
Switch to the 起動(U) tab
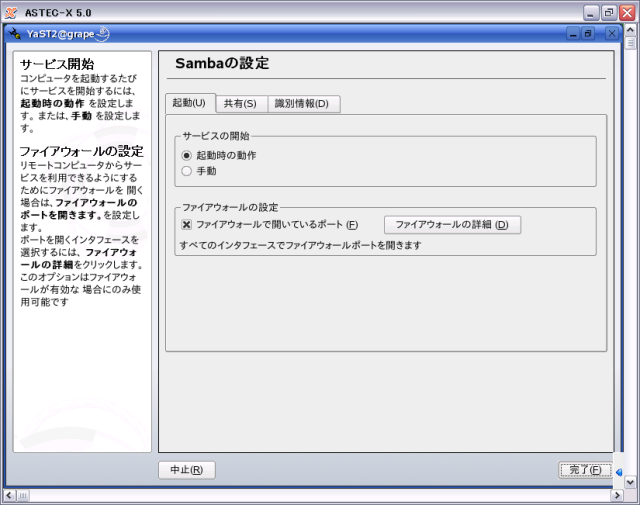188,103
